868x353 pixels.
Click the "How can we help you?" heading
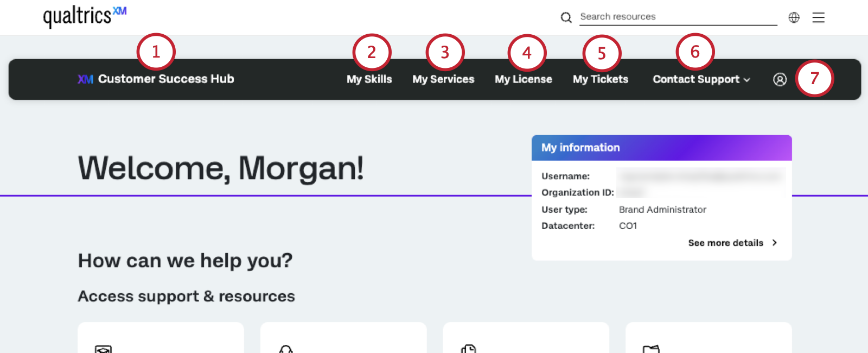pos(185,261)
